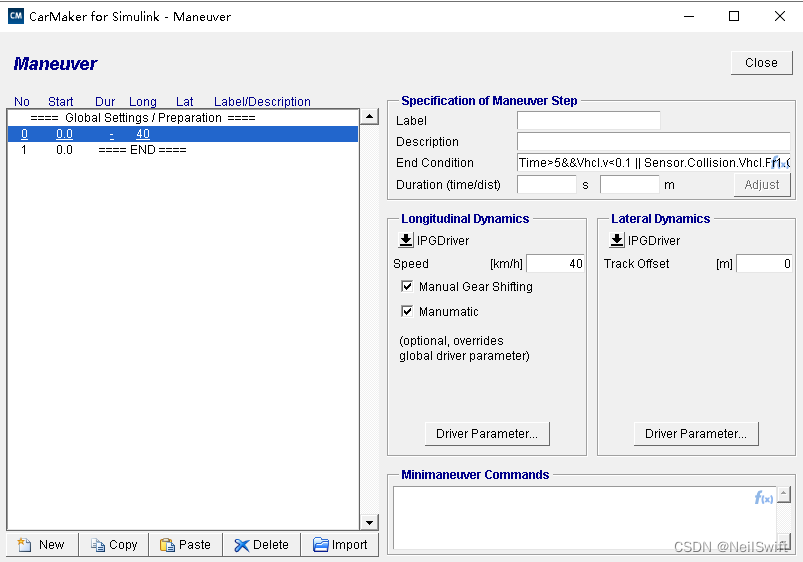Paste a maneuver step
803x562 pixels.
pyautogui.click(x=185, y=545)
